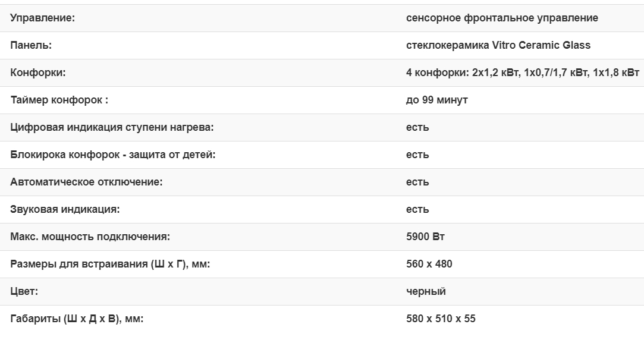
Task: Click 'Блокирока конфорок - защита от детей:' label
Action: click(x=113, y=155)
